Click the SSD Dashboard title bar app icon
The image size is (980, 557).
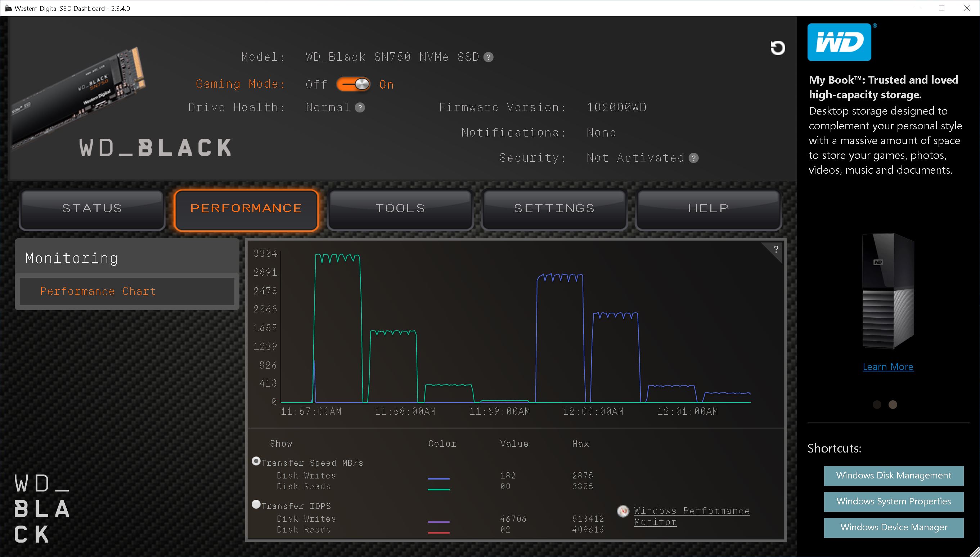point(8,8)
